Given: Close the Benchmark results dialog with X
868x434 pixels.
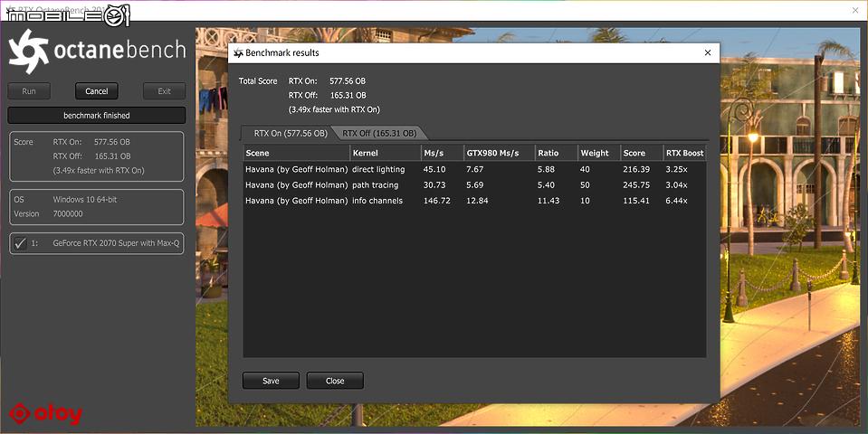Looking at the screenshot, I should 708,52.
